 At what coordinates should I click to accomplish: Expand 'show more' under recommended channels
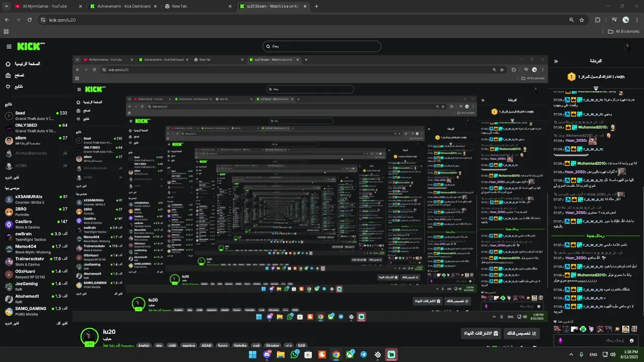pos(12,323)
